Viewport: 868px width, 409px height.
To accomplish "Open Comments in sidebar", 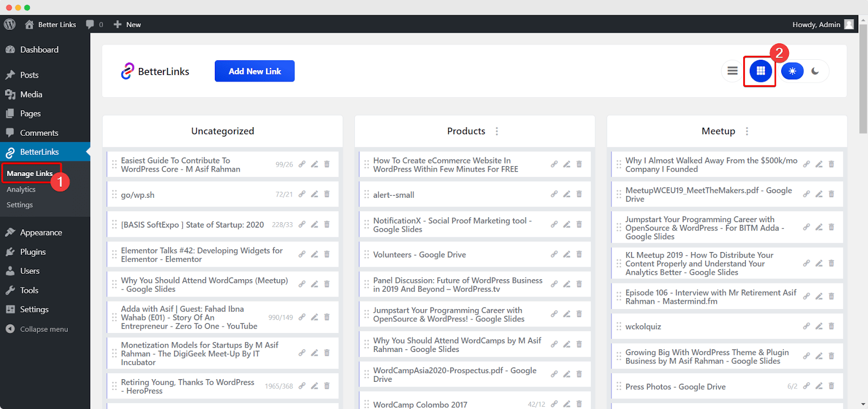I will pos(45,133).
